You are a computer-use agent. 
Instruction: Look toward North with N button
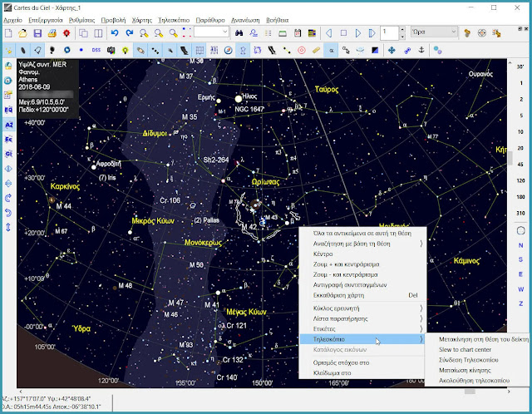[x=520, y=245]
